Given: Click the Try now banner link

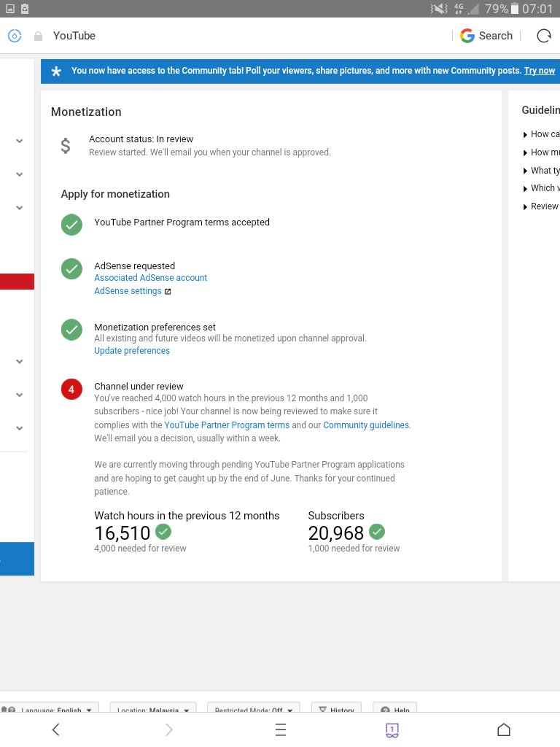Looking at the screenshot, I should click(x=540, y=71).
